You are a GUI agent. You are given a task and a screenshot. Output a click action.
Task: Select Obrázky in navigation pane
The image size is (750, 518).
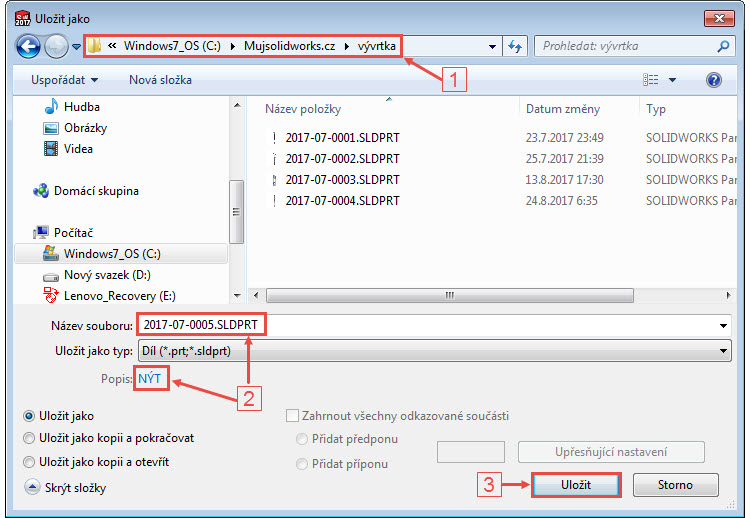click(85, 128)
